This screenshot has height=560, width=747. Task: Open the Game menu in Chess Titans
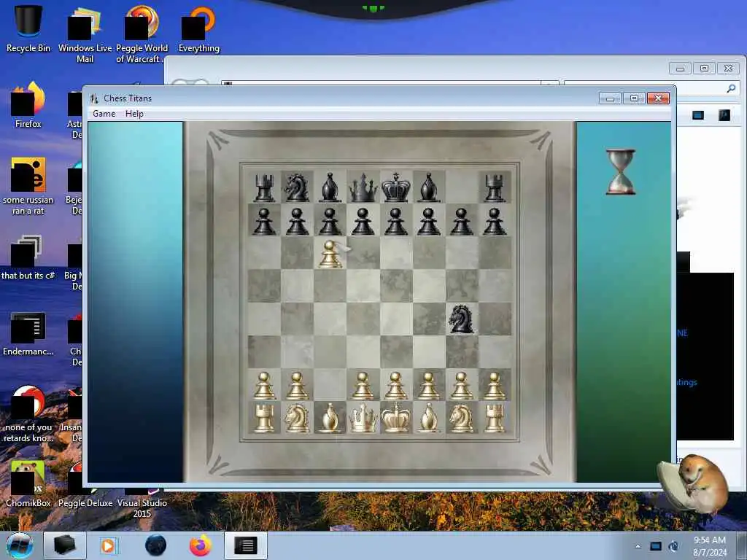point(104,114)
